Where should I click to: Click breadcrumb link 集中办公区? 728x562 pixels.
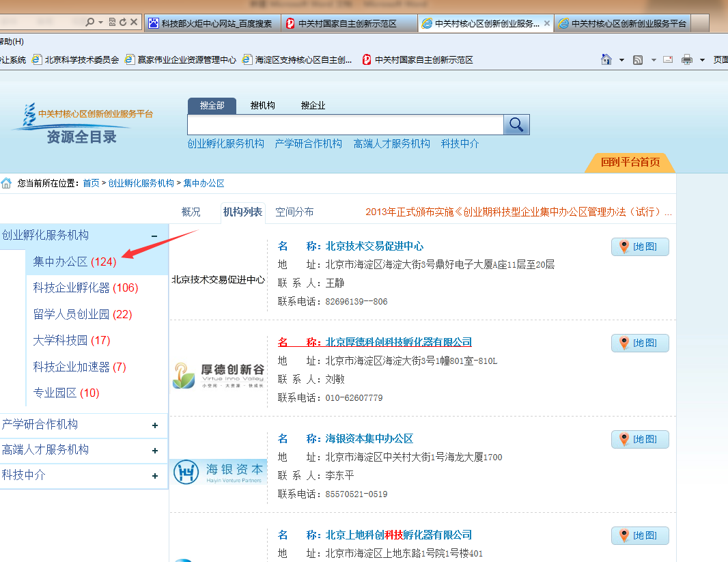click(x=204, y=183)
